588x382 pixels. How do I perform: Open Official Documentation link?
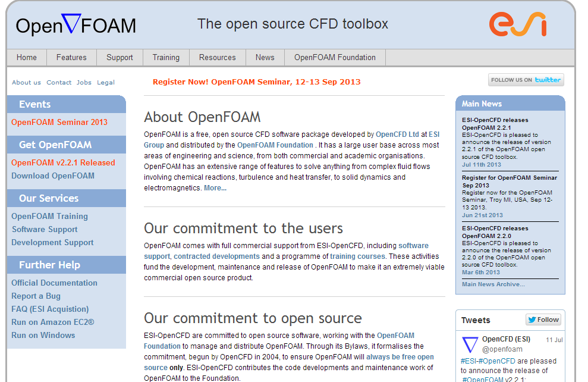click(54, 283)
